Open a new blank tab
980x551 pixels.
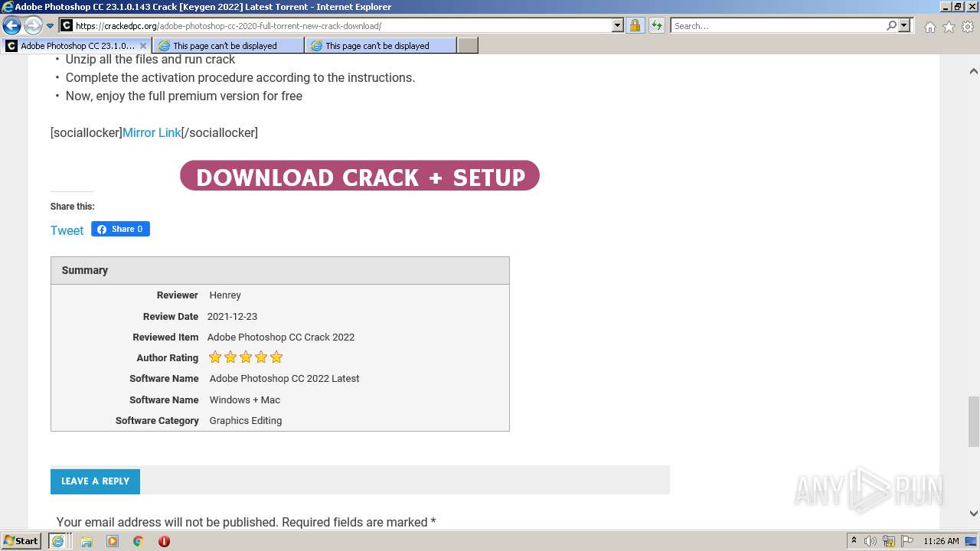click(468, 46)
